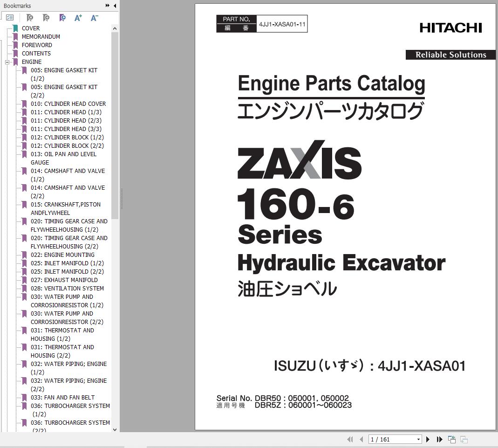Click the up arrow of bookmarks scrollbar
The width and height of the screenshot is (498, 448).
click(115, 28)
